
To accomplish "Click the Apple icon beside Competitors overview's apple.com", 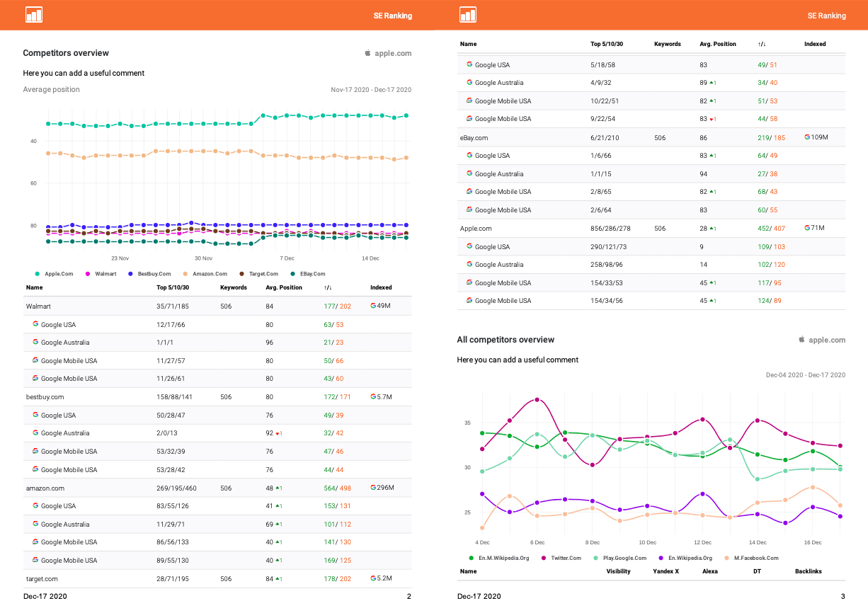I will tap(367, 53).
